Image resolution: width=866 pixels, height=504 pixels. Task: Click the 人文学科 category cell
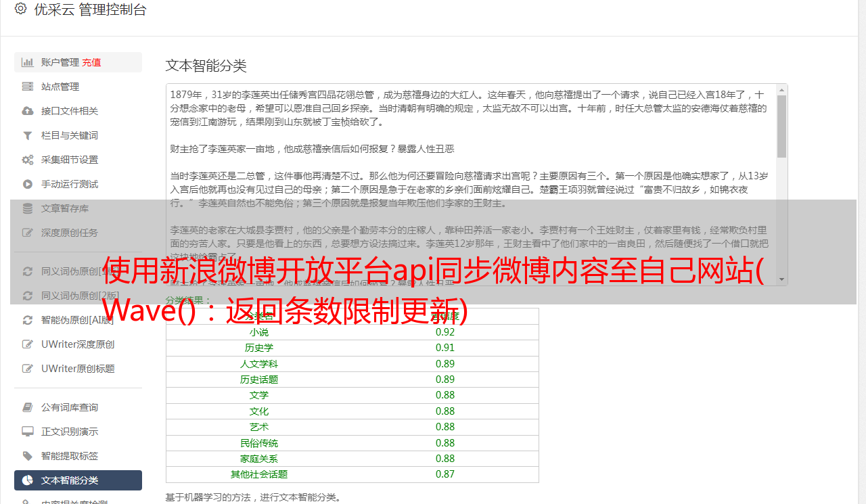tap(259, 364)
